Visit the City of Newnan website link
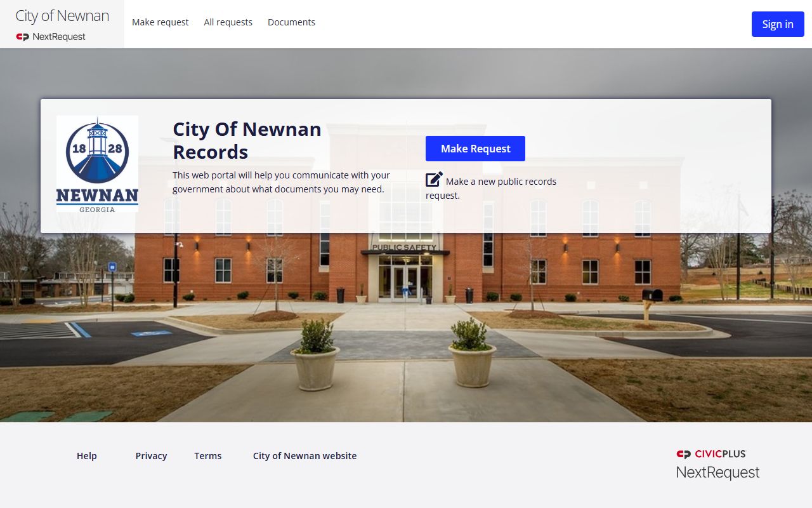Screen dimensions: 812x508 [304, 456]
